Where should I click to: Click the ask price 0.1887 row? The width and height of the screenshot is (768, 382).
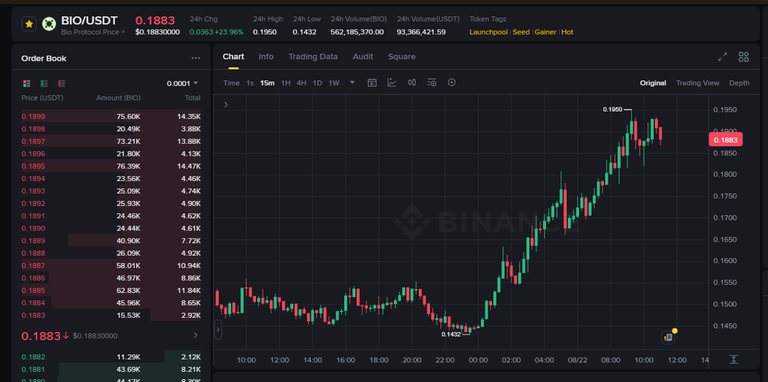[111, 265]
